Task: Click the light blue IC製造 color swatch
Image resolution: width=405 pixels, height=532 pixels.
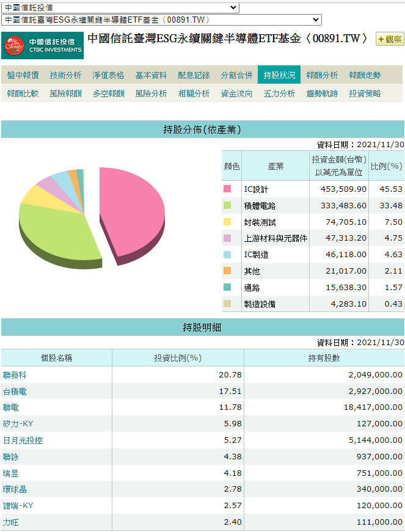Action: coord(227,255)
